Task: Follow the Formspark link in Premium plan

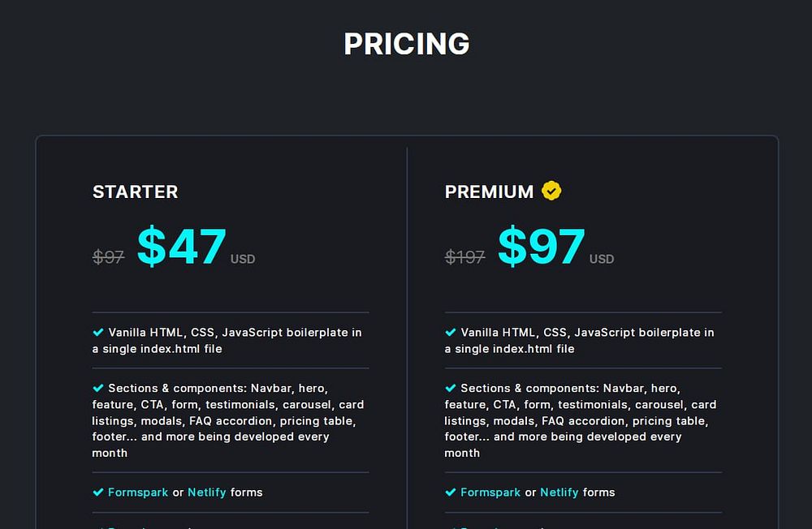Action: [490, 492]
